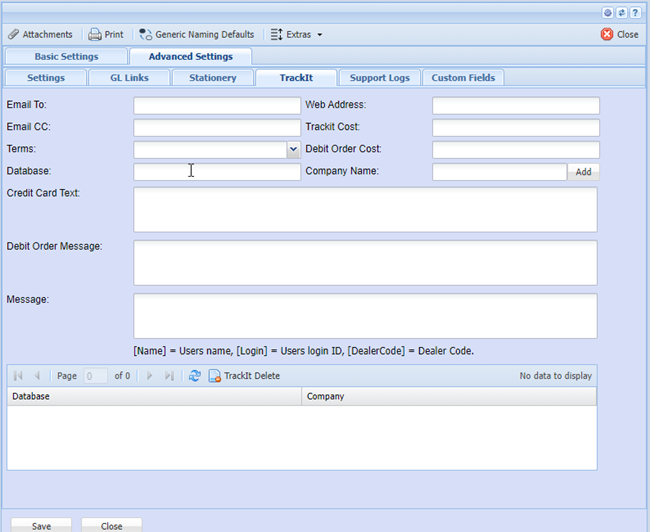Open the Support Logs tab

pyautogui.click(x=379, y=77)
